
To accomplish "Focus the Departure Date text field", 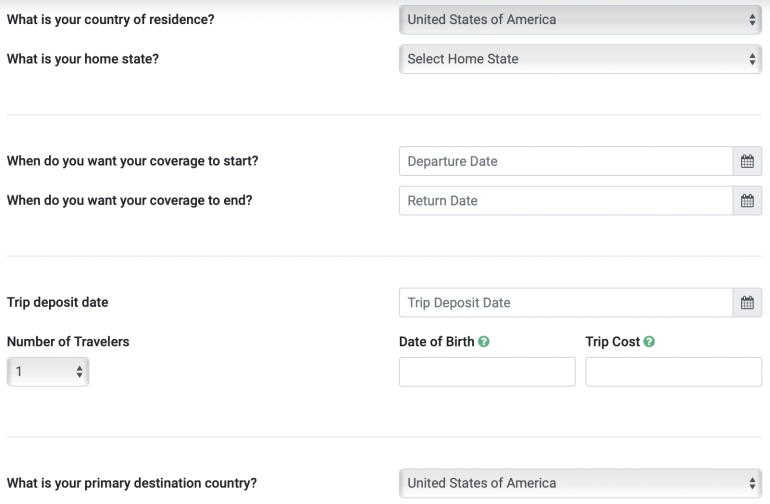I will [565, 161].
